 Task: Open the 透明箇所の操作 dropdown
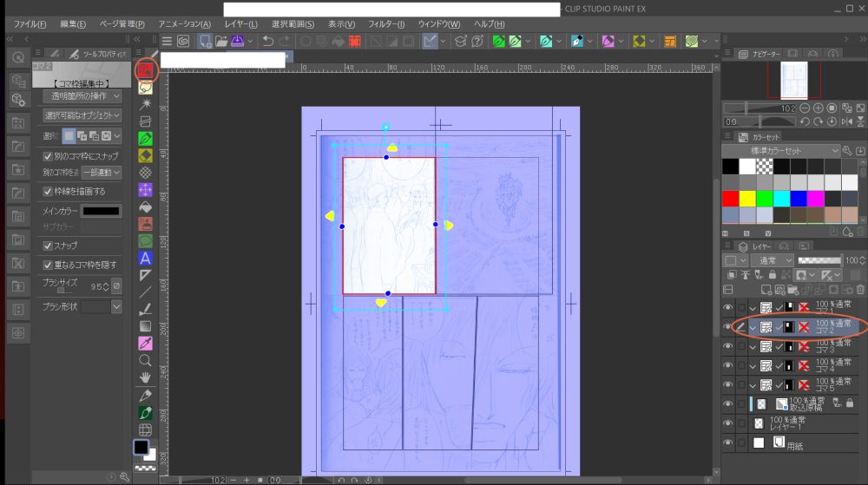[82, 96]
